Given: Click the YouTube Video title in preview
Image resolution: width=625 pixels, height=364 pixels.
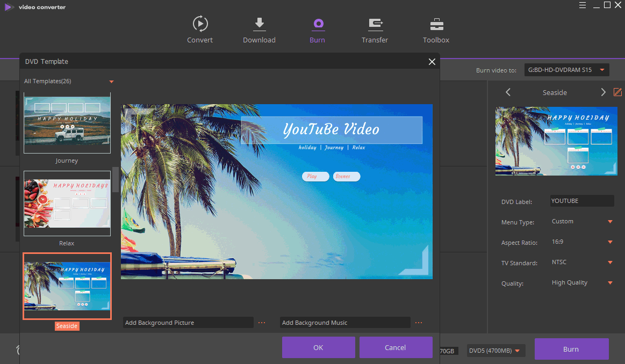Looking at the screenshot, I should click(x=331, y=130).
